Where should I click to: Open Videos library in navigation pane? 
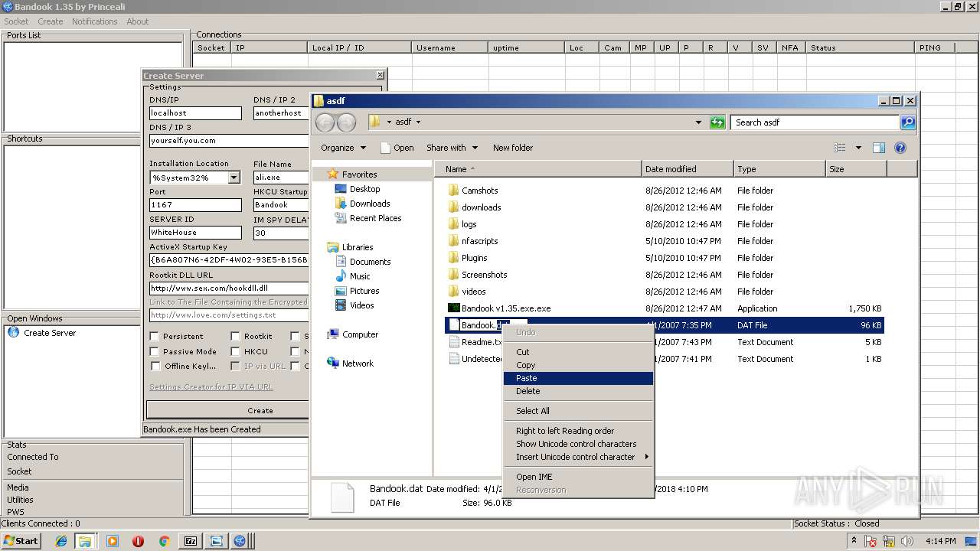tap(361, 305)
